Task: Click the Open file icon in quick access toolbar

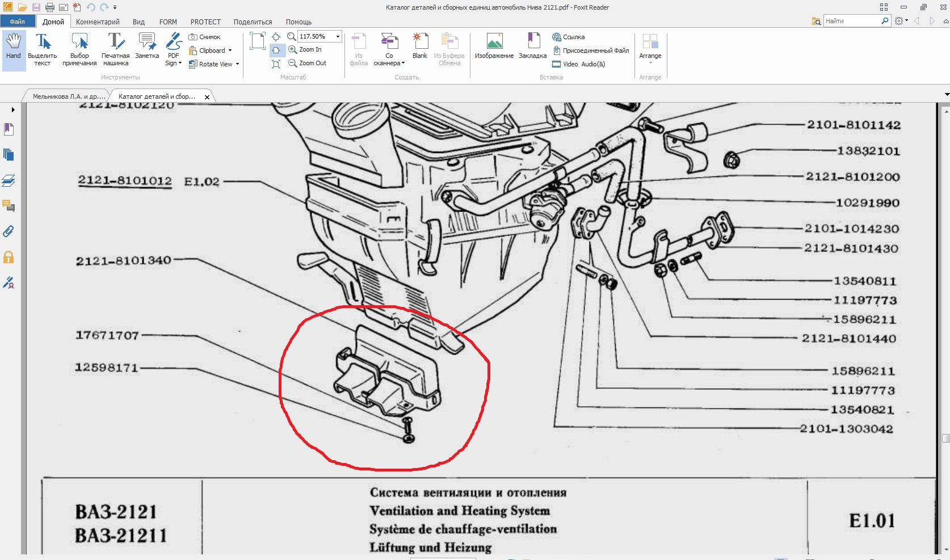Action: point(22,7)
